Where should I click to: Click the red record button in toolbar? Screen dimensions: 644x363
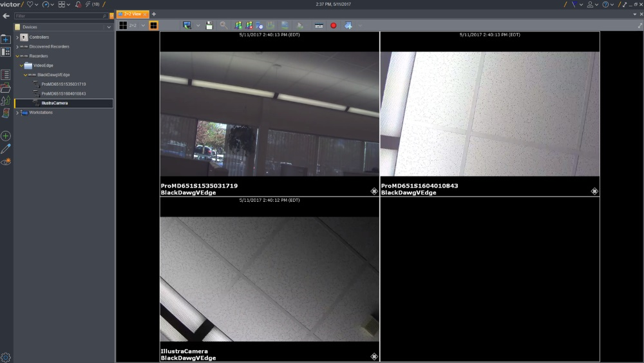click(334, 25)
